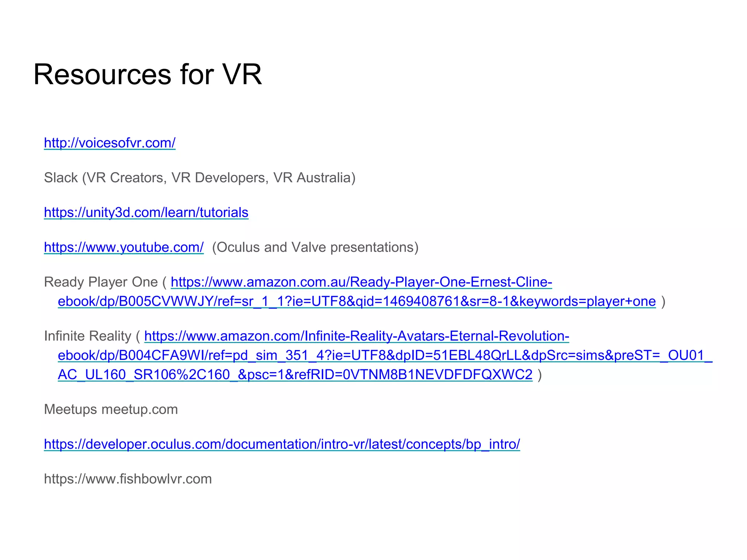Click the Slack VR Creators text line
This screenshot has width=747, height=560.
click(x=200, y=178)
